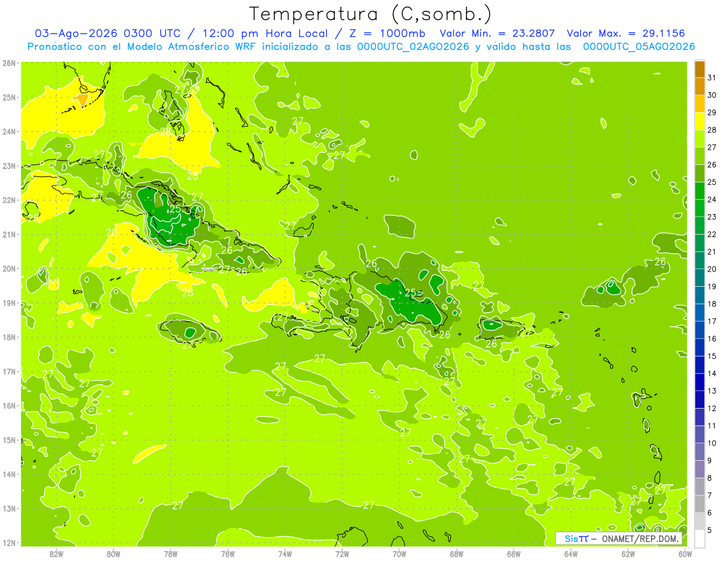The width and height of the screenshot is (728, 562).
Task: Pick the yellow colorbar swatch between 28 and 29
Action: click(x=699, y=121)
